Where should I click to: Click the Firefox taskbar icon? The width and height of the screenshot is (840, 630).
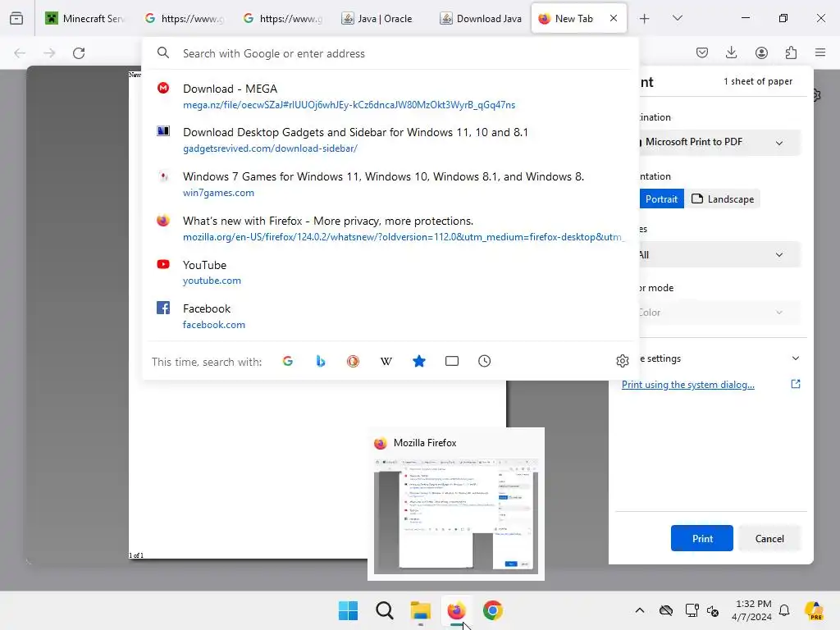(456, 610)
